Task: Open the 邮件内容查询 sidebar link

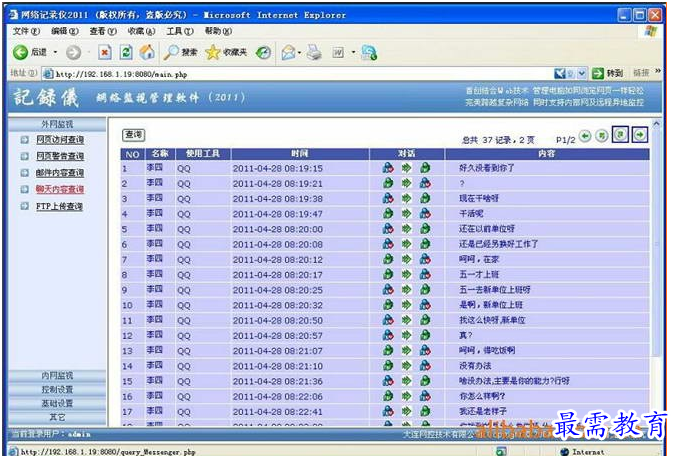Action: click(x=60, y=173)
